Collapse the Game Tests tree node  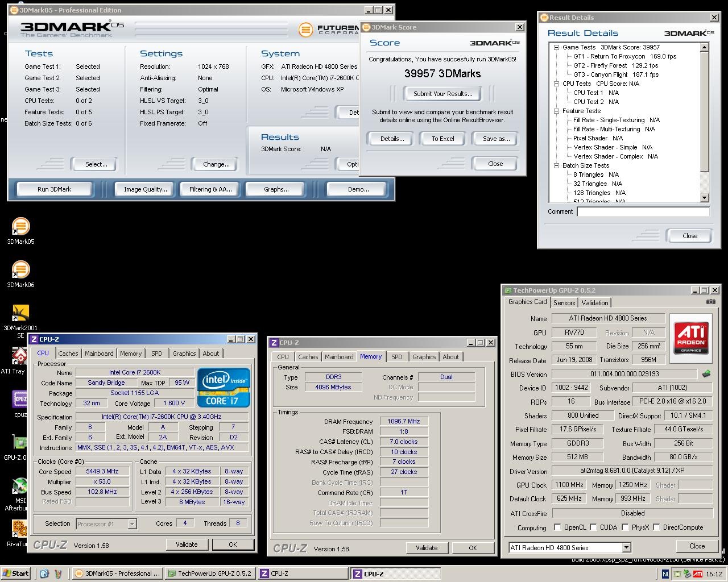pos(557,48)
